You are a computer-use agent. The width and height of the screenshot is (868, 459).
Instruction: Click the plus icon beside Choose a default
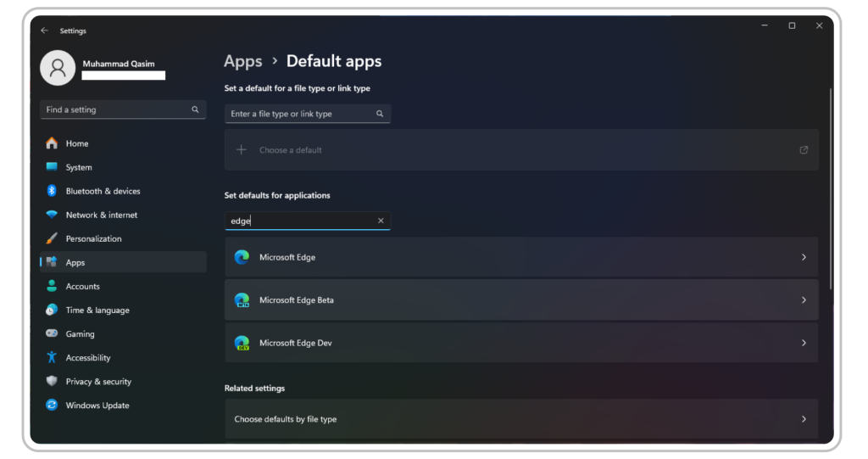point(242,149)
